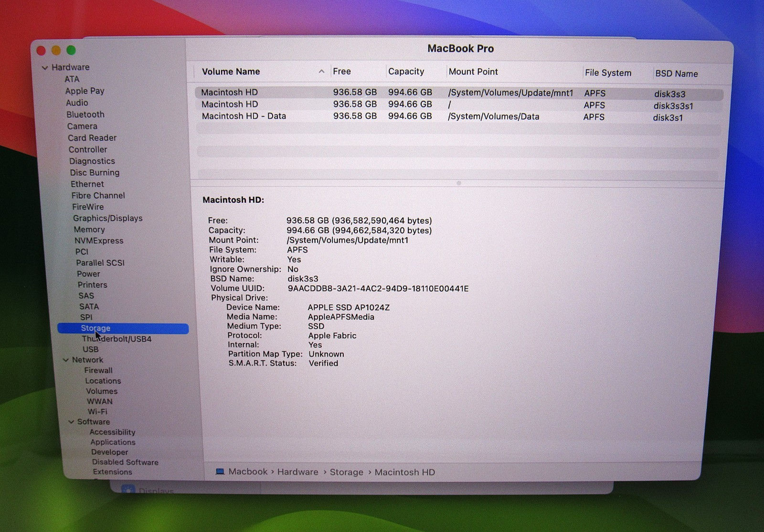This screenshot has width=764, height=532.
Task: Open Applications under Software
Action: coord(113,442)
